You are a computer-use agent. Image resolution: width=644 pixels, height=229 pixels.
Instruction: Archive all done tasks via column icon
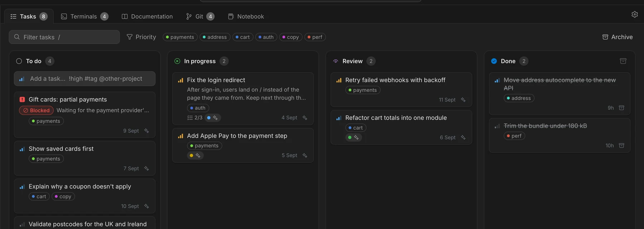(623, 61)
